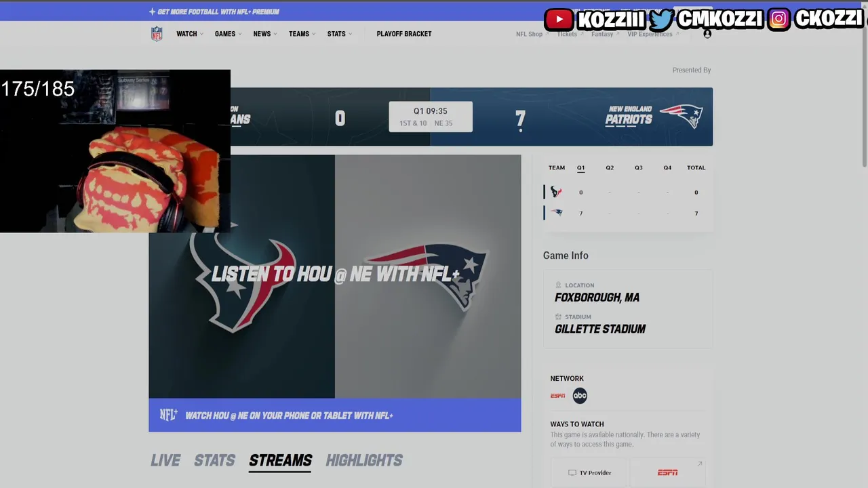Switch to the Stats tab below video
The height and width of the screenshot is (488, 868).
214,460
